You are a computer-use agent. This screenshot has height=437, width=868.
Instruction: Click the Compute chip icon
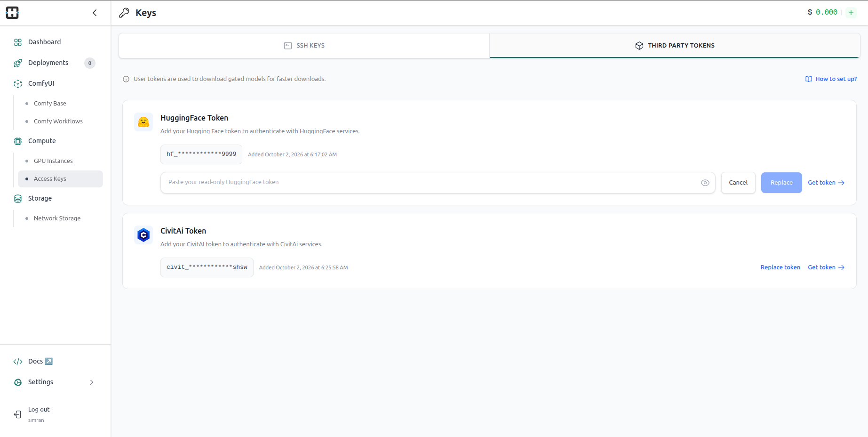click(18, 141)
